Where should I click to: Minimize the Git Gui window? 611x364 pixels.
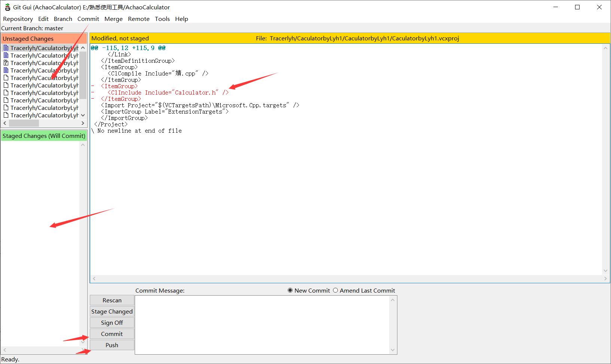(x=556, y=7)
